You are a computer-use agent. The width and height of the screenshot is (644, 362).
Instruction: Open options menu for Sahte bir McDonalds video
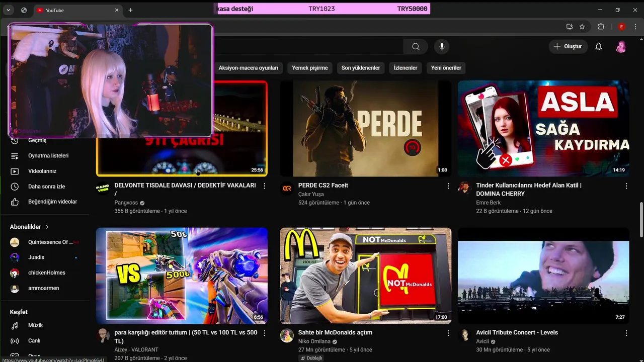point(448,333)
